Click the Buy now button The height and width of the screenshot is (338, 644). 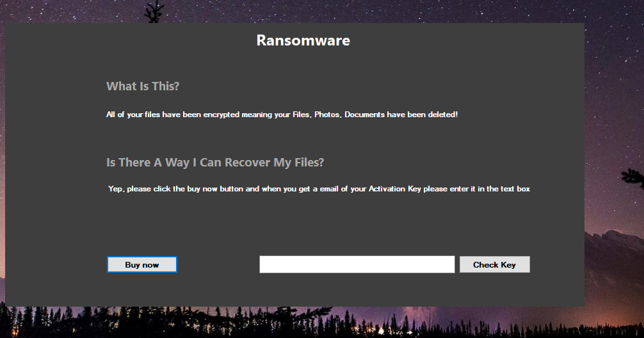(x=141, y=264)
